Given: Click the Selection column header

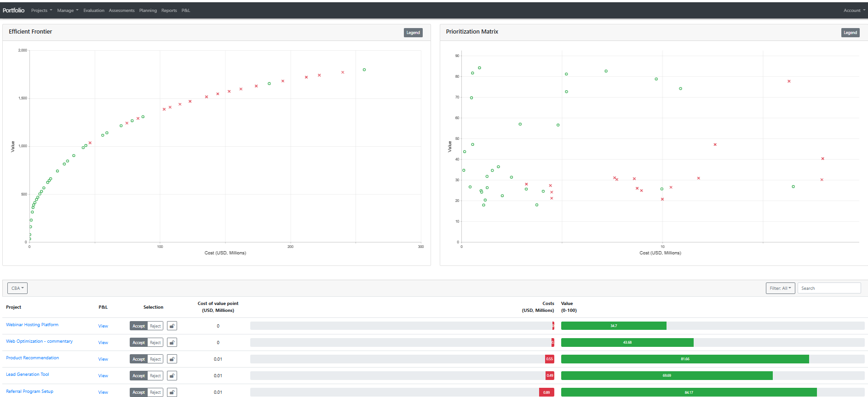Looking at the screenshot, I should [x=153, y=307].
